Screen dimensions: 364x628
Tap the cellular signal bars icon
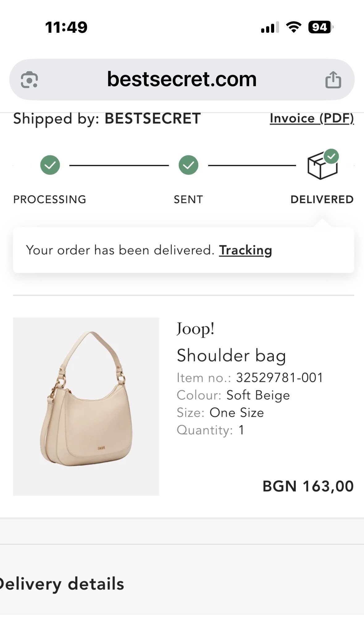point(270,27)
